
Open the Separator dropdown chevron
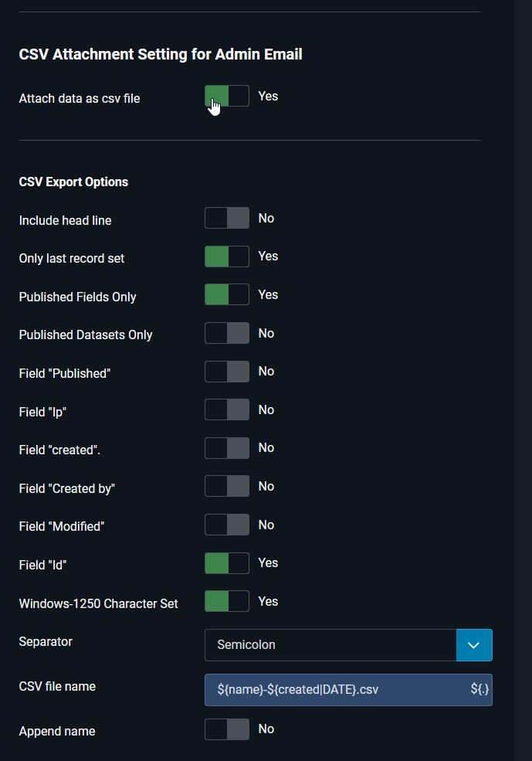tap(474, 645)
